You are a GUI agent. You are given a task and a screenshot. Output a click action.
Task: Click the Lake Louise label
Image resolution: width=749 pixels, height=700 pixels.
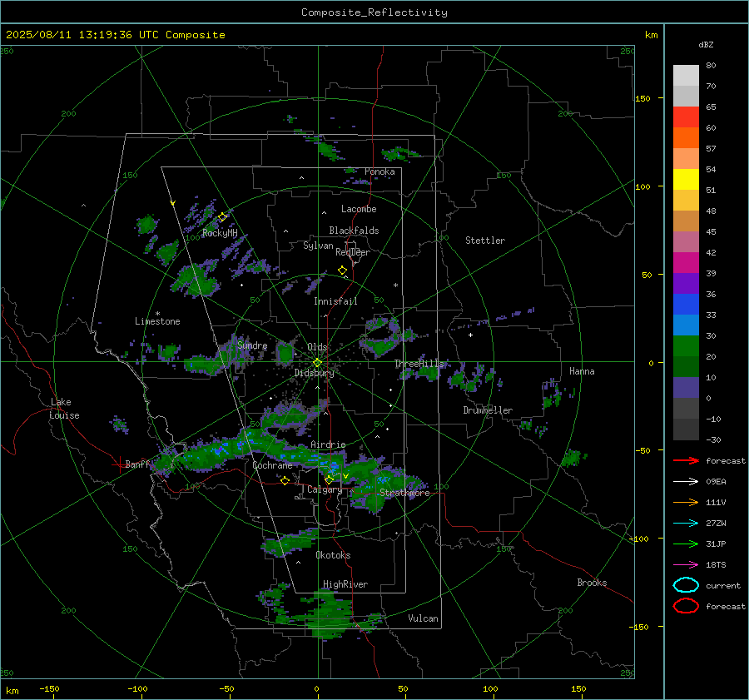pyautogui.click(x=64, y=409)
